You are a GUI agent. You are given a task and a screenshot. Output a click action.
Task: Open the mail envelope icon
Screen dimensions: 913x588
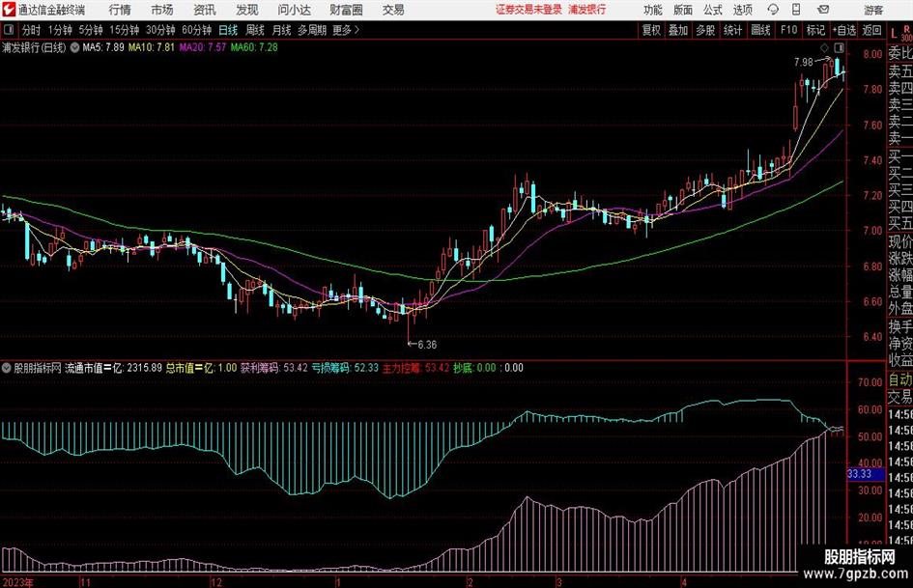point(823,10)
